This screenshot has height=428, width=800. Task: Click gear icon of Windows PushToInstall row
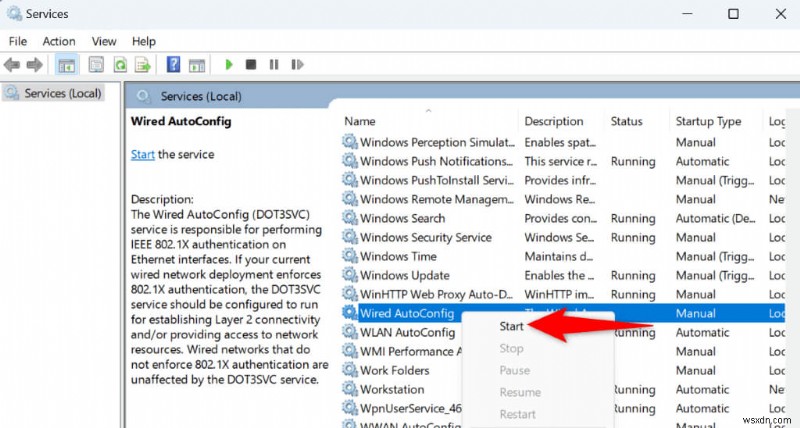click(349, 180)
